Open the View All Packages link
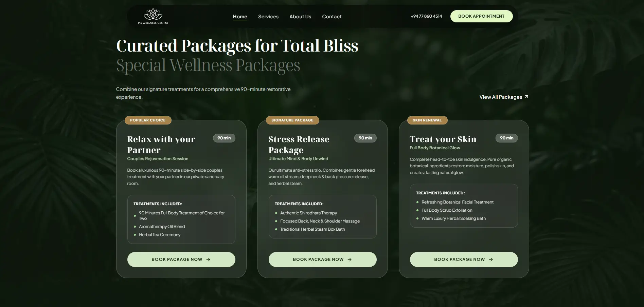This screenshot has height=307, width=644. point(504,97)
